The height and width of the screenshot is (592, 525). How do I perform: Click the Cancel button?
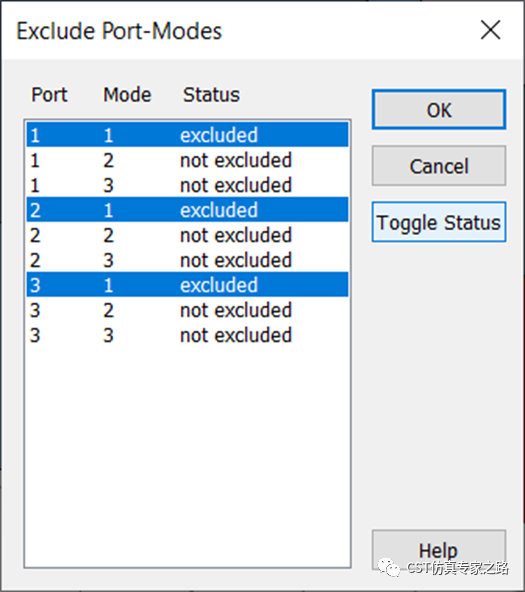click(x=439, y=166)
